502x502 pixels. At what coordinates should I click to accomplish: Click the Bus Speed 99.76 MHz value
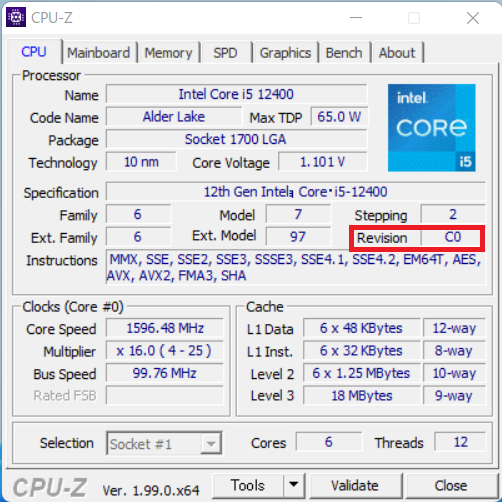(x=165, y=373)
